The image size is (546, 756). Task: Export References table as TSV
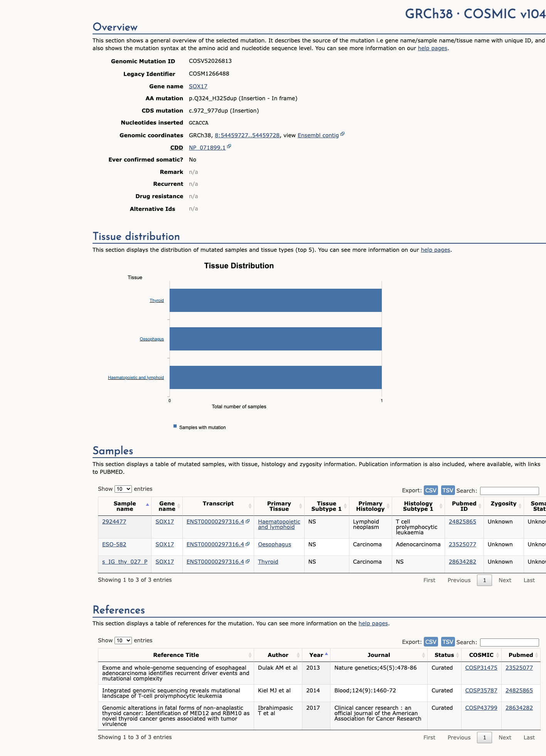point(448,642)
